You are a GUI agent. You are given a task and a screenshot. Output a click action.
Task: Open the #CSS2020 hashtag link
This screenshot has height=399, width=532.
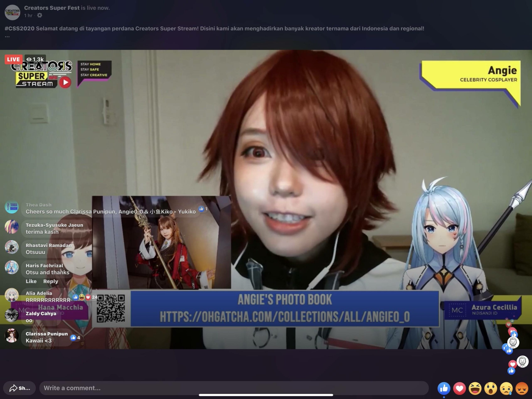[20, 28]
